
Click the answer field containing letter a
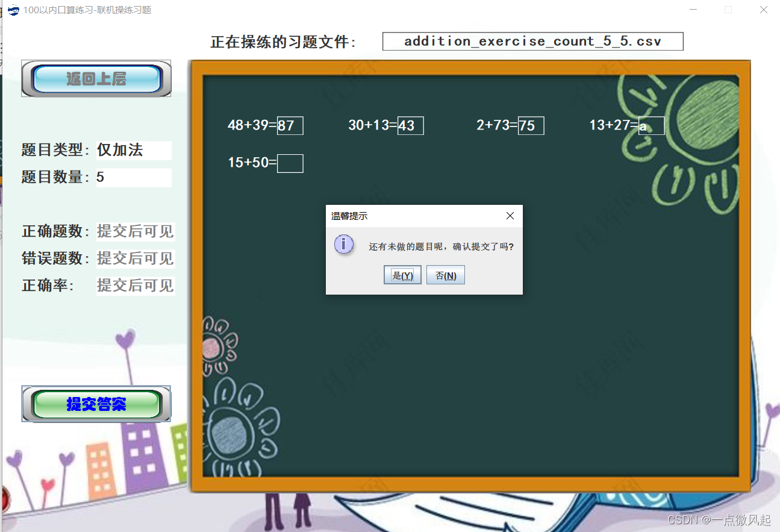652,125
